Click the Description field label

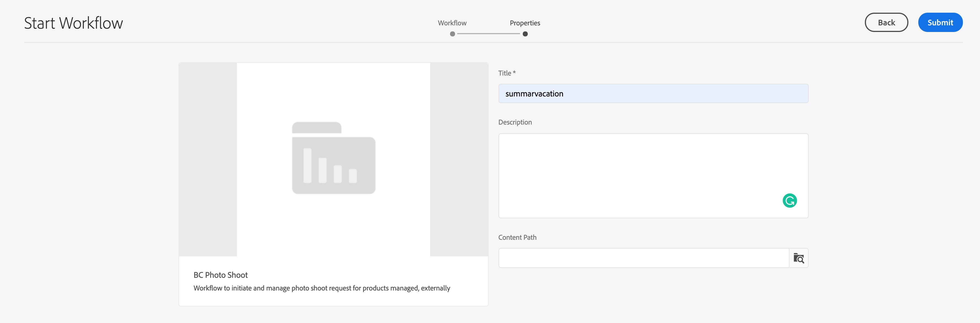(515, 122)
